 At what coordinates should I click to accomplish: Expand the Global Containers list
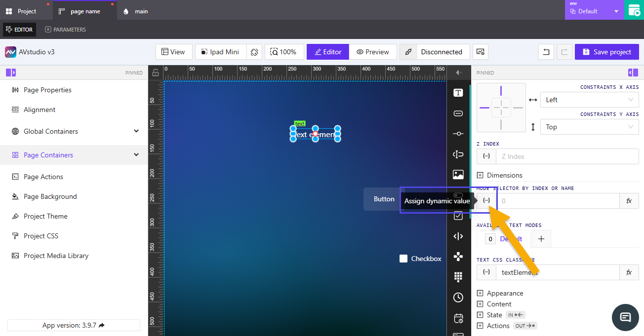[136, 131]
